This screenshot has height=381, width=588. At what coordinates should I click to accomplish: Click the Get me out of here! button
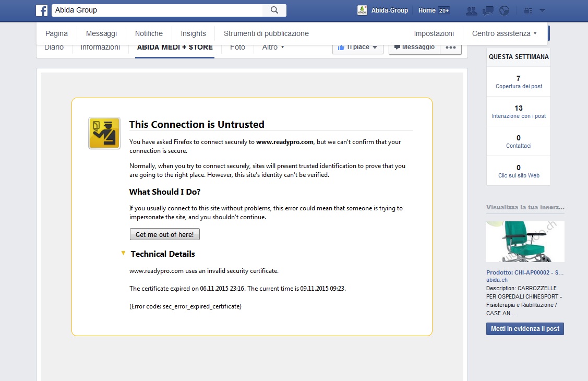pos(165,234)
